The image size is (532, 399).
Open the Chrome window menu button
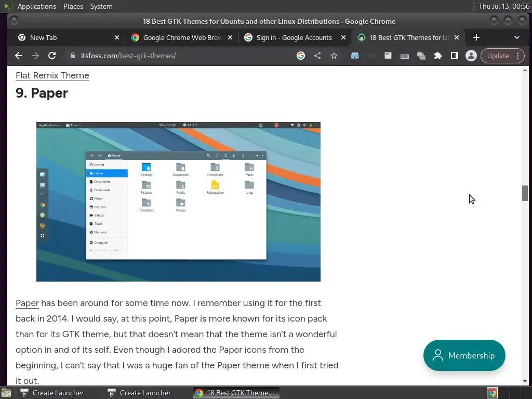tap(14, 21)
